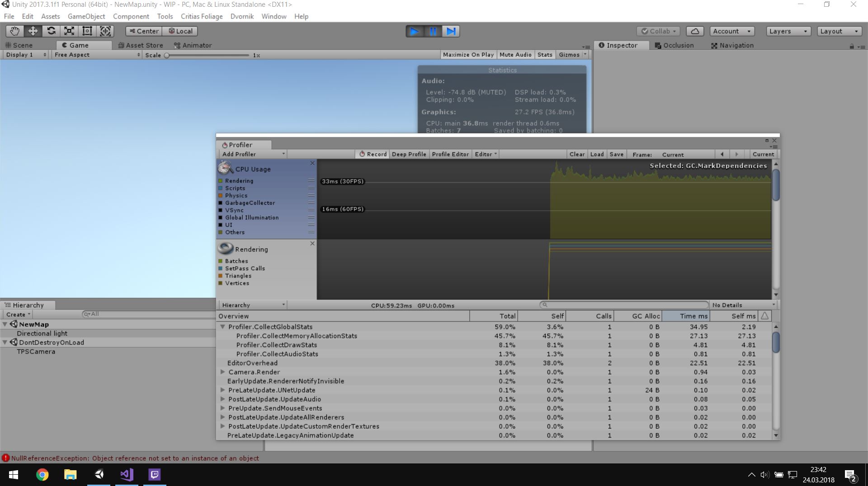Toggle Mute Audio in the Game view
Screen dimensions: 868x486
(x=515, y=55)
